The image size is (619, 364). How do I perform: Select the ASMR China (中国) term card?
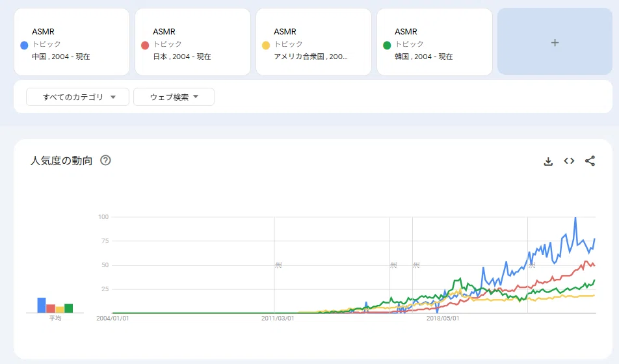tap(72, 42)
